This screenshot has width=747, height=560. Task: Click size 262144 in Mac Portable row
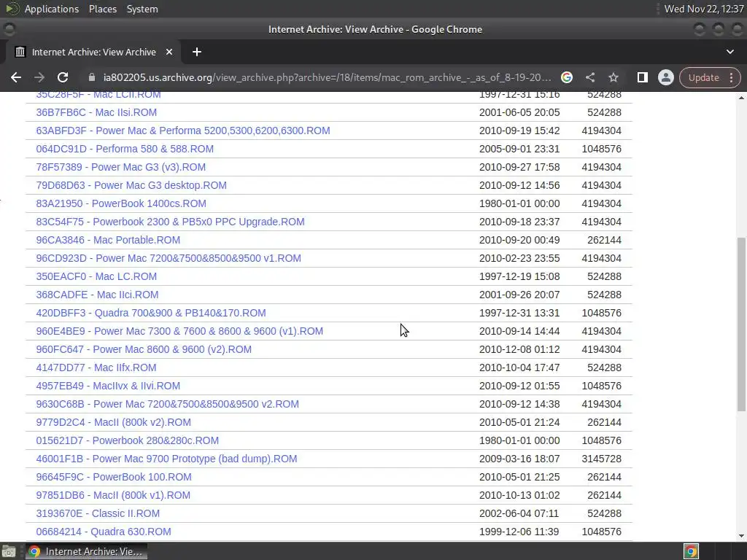[604, 240]
